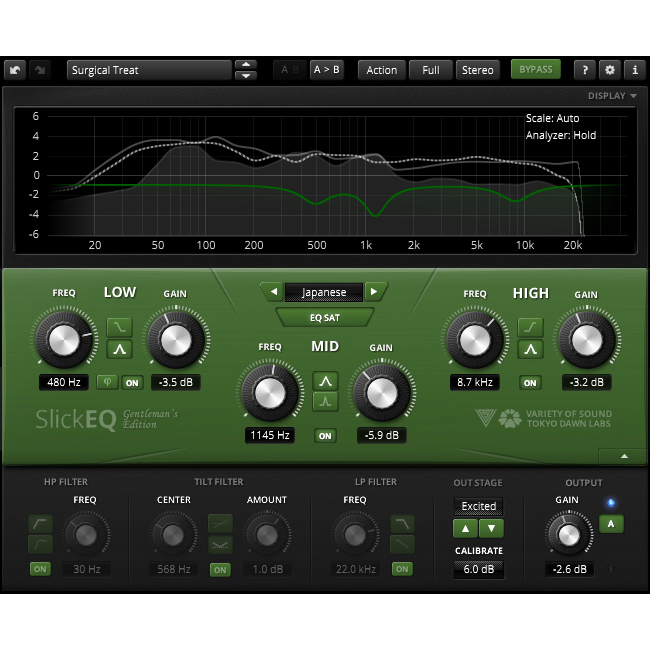This screenshot has height=650, width=650.
Task: Click the tilt filter CENTER knob
Action: pyautogui.click(x=173, y=535)
